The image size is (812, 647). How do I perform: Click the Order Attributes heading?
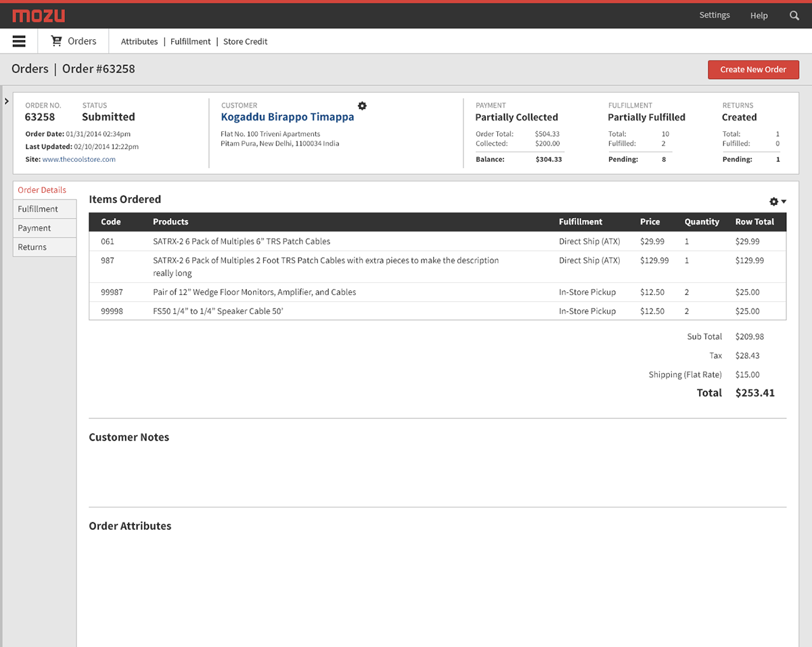(130, 526)
